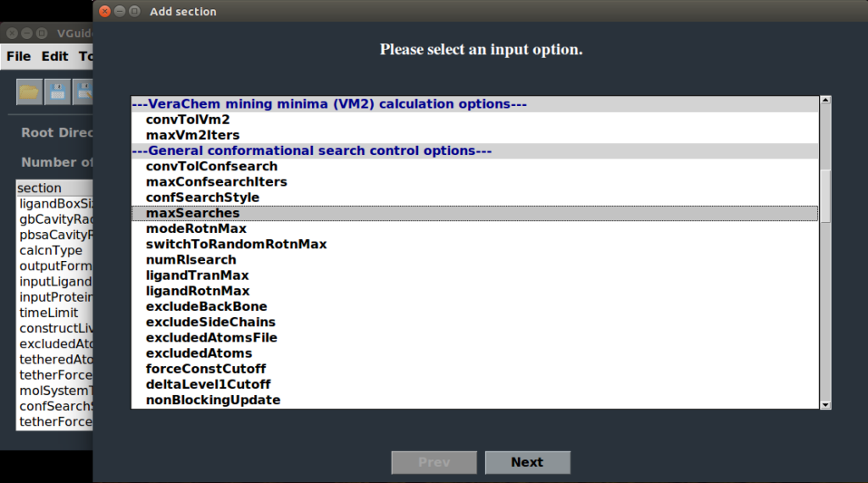Select the maxConfsearchIters option

(475, 181)
